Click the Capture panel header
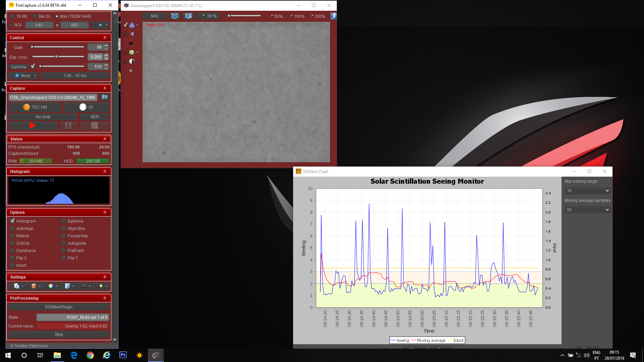This screenshot has height=362, width=644. [59, 88]
